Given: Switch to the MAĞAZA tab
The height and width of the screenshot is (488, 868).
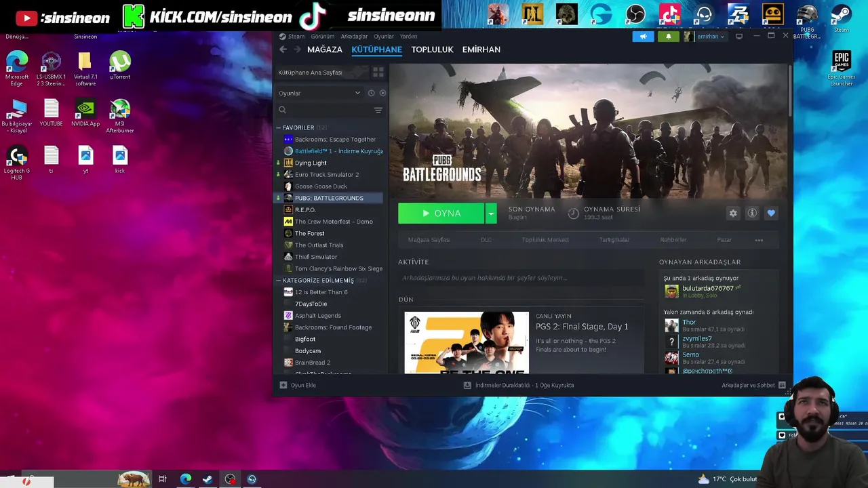Looking at the screenshot, I should click(325, 49).
